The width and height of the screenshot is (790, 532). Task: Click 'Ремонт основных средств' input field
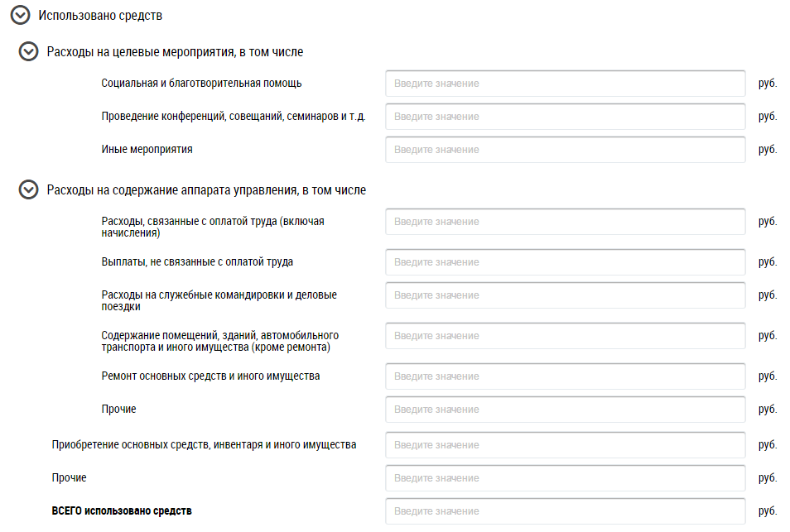coord(566,376)
